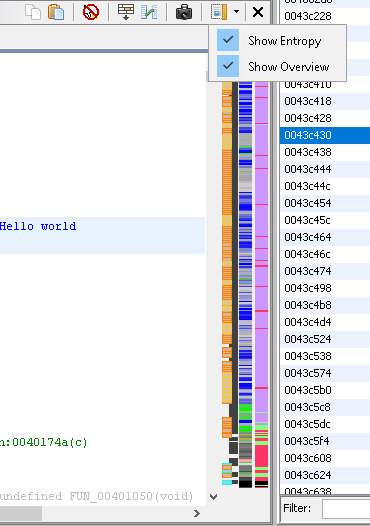Toggle the Show Overview checkbox
The height and width of the screenshot is (526, 370).
tap(228, 66)
